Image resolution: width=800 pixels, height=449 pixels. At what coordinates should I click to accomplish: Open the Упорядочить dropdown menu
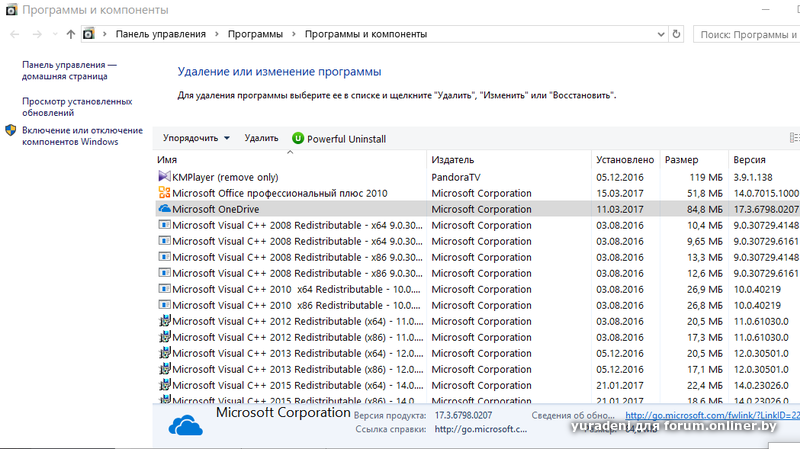click(x=196, y=139)
